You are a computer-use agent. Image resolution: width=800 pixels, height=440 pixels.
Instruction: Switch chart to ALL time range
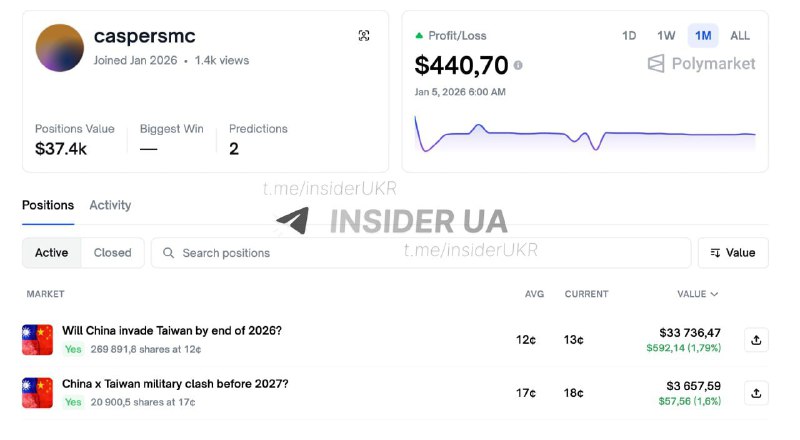(x=740, y=36)
